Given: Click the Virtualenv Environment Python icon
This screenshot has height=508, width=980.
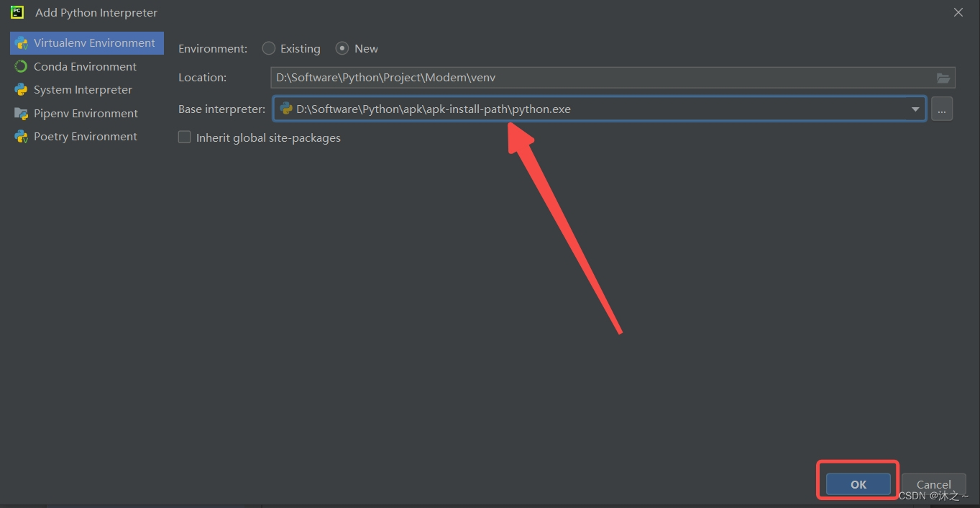Looking at the screenshot, I should [21, 43].
